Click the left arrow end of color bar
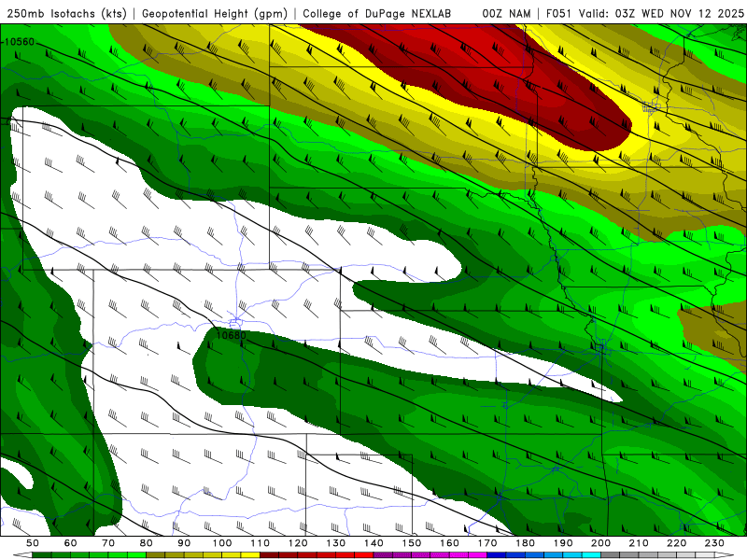Image resolution: width=747 pixels, height=560 pixels. pos(22,555)
